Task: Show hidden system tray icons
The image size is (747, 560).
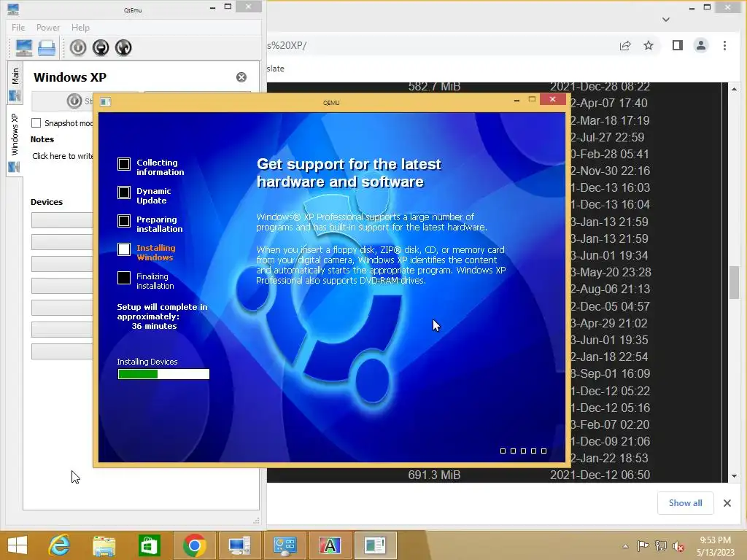Action: coord(625,546)
